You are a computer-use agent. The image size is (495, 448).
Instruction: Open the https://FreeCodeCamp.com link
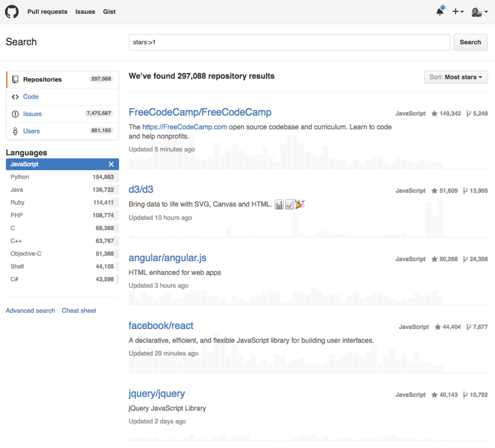click(x=184, y=127)
